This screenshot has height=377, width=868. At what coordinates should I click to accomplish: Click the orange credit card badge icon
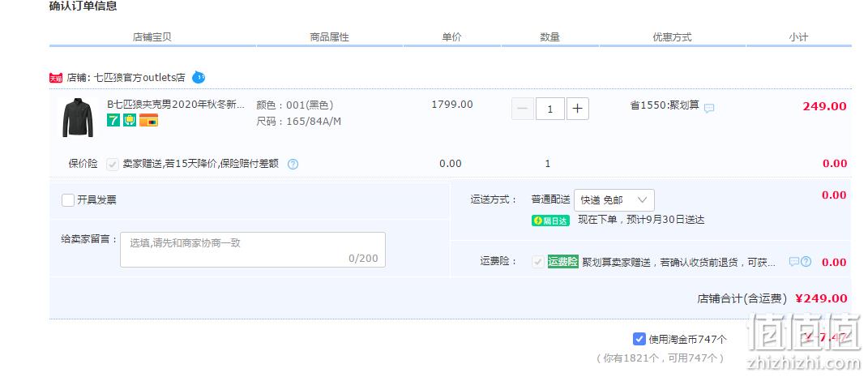point(148,120)
